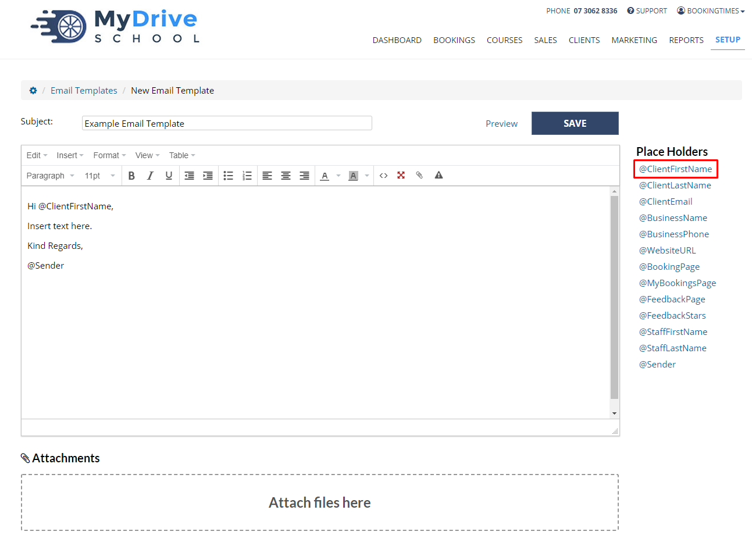Image resolution: width=752 pixels, height=560 pixels.
Task: Insert the @WebsiteURL placeholder
Action: [x=668, y=251]
